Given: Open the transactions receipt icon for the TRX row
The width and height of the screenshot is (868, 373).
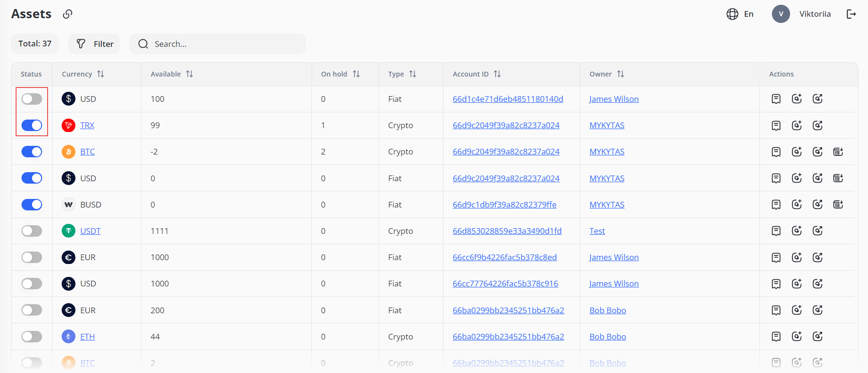Looking at the screenshot, I should [776, 125].
